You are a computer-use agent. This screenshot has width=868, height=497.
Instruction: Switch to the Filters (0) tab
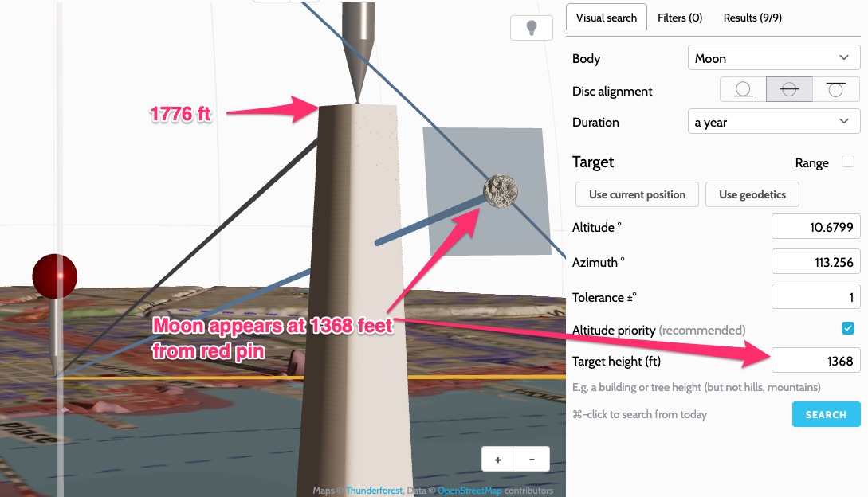click(680, 18)
